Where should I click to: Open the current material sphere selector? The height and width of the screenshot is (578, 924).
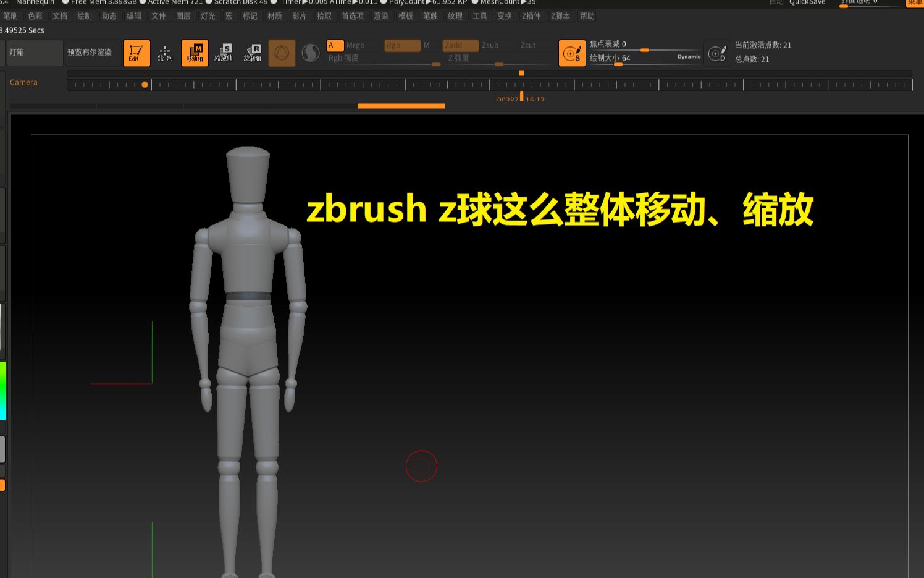pyautogui.click(x=311, y=53)
